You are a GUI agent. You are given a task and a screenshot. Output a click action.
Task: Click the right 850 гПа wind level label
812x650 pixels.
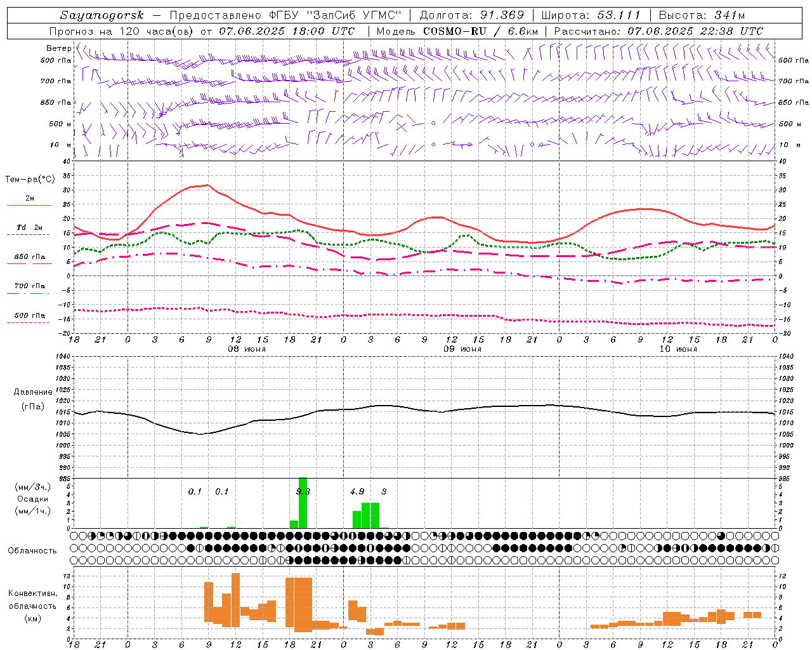click(794, 103)
